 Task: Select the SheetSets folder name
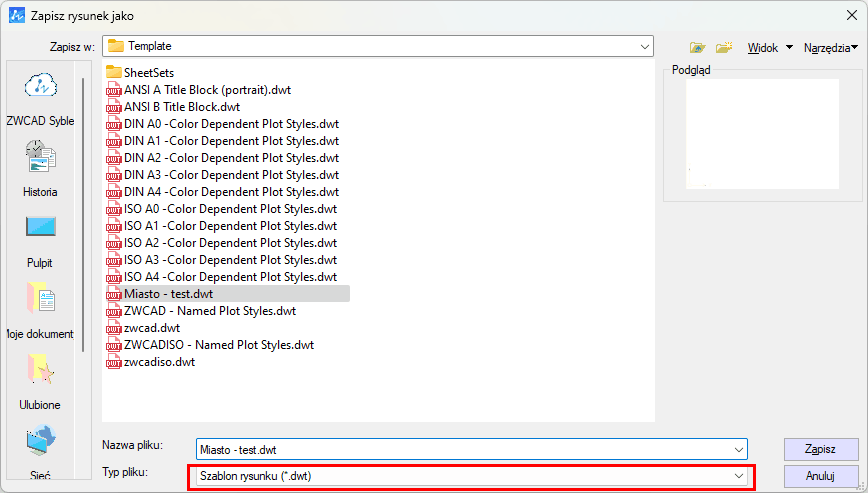[x=149, y=72]
